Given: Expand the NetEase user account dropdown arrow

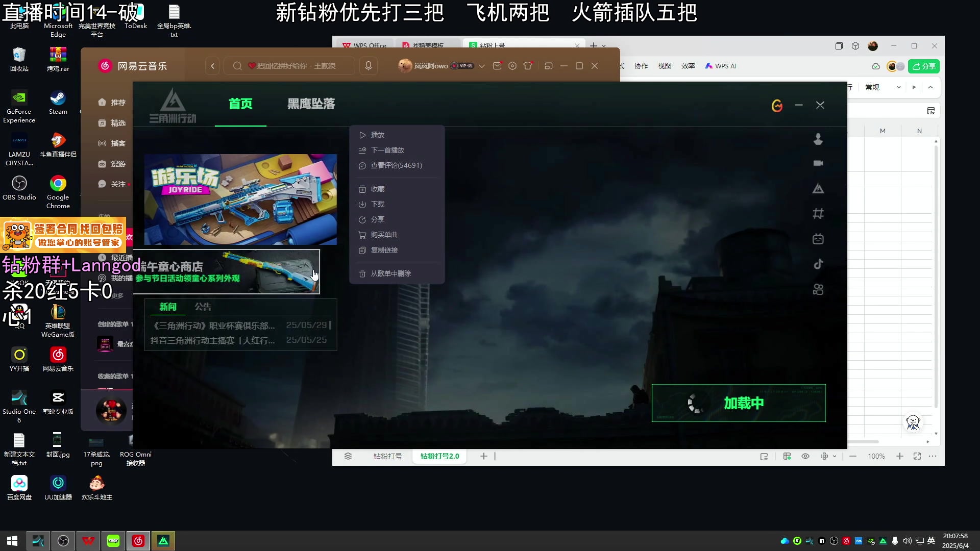Looking at the screenshot, I should pyautogui.click(x=481, y=66).
